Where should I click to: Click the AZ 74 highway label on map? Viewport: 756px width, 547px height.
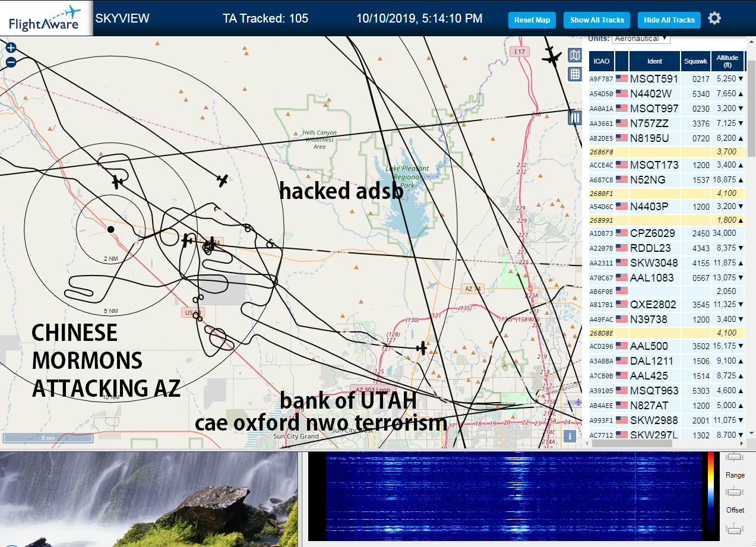point(473,289)
